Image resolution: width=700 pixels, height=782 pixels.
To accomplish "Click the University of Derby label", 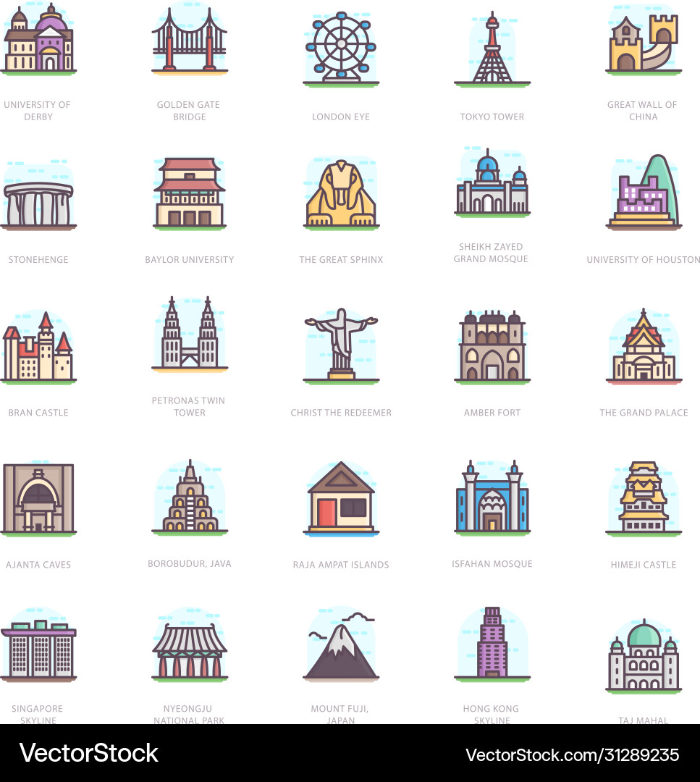I will [x=38, y=110].
